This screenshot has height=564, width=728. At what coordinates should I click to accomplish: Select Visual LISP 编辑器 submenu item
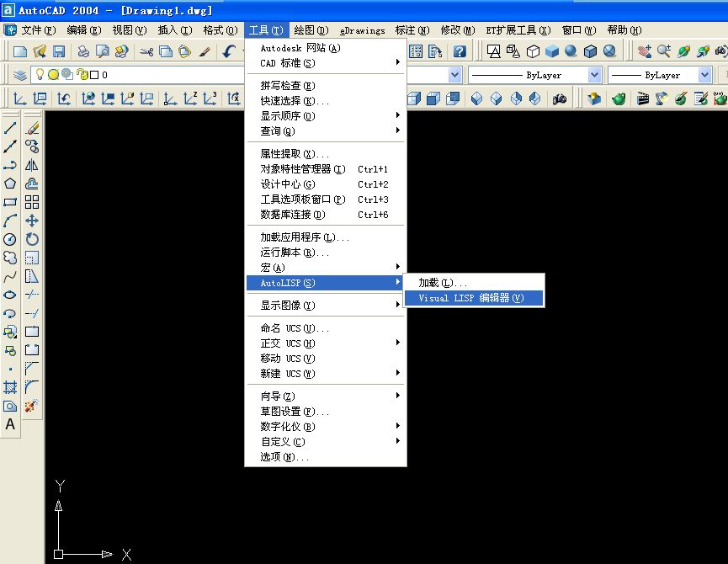tap(474, 298)
